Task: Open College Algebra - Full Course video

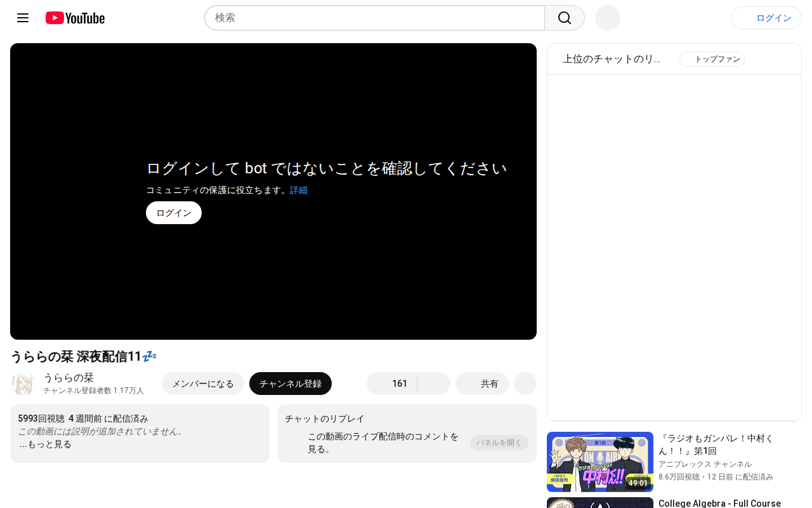Action: 719,503
